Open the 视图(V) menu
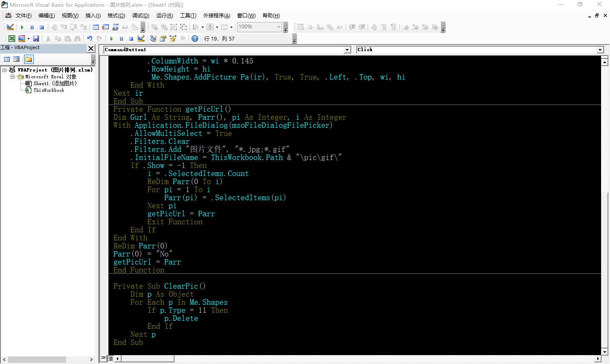 (70, 16)
